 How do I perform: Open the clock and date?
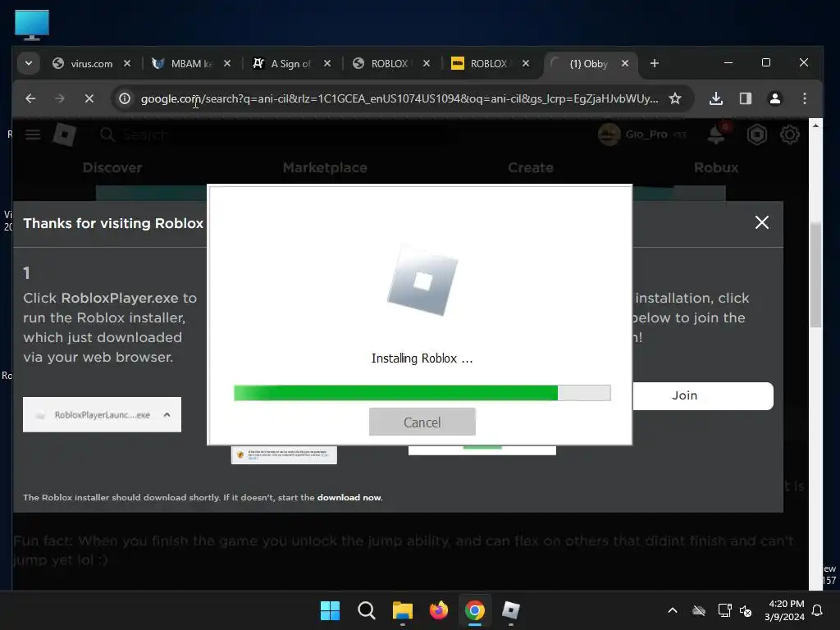pyautogui.click(x=784, y=610)
